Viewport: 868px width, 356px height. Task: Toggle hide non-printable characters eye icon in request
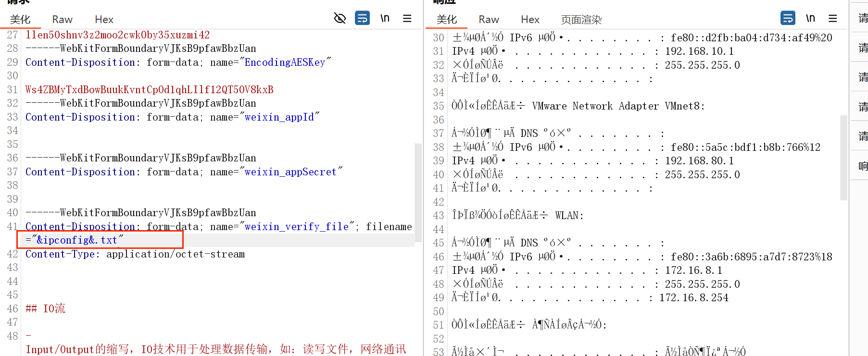[x=340, y=18]
